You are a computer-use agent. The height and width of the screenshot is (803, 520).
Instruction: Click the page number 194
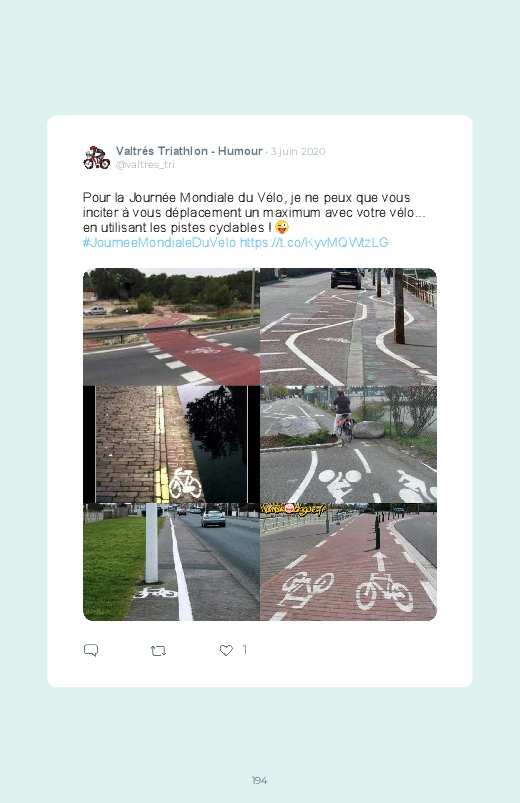pyautogui.click(x=260, y=780)
